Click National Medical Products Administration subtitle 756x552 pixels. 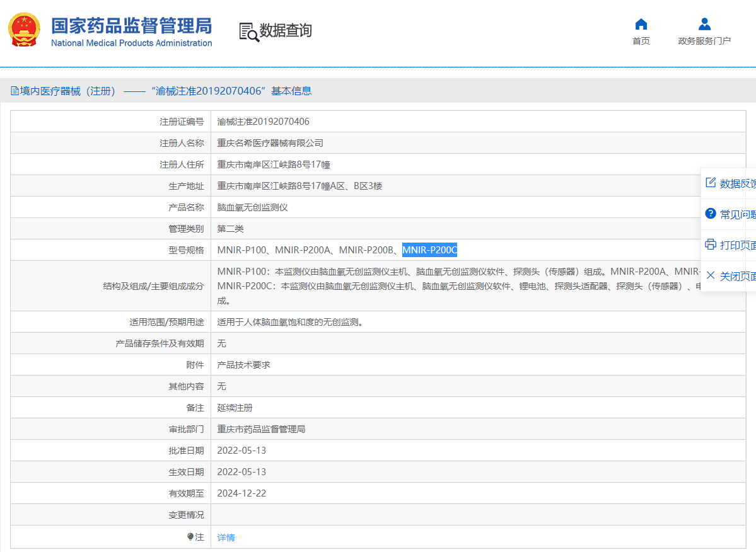132,43
